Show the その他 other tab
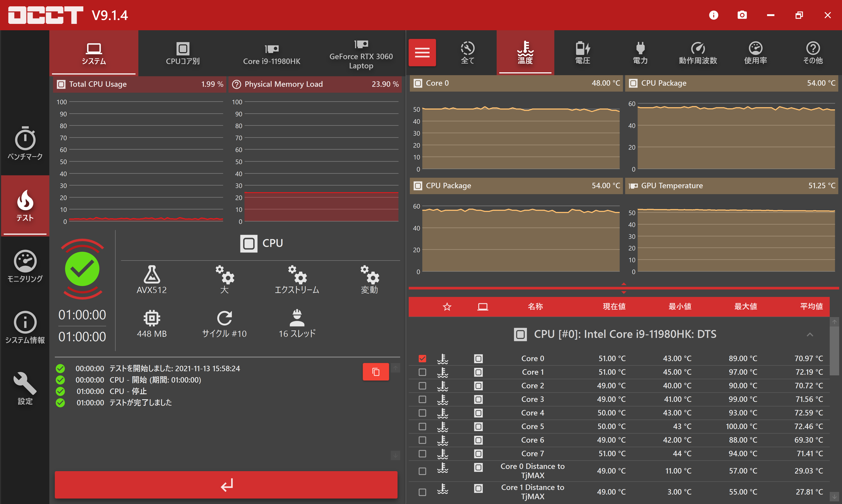 click(x=813, y=52)
